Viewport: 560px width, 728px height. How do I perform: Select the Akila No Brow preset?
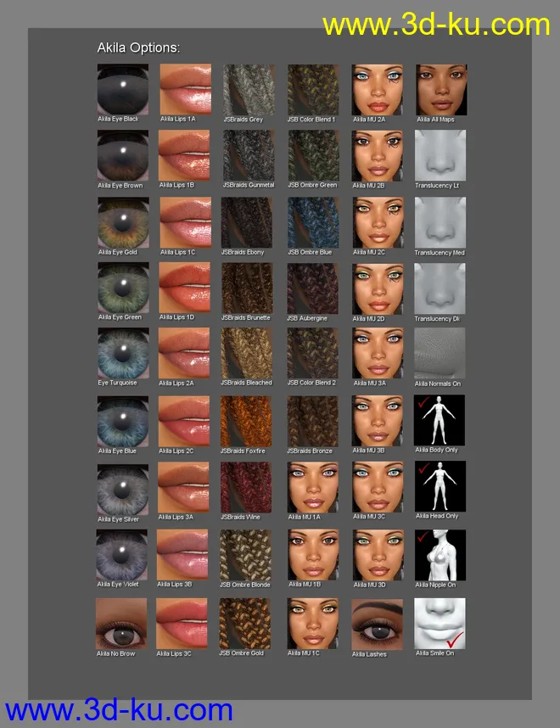[x=122, y=624]
